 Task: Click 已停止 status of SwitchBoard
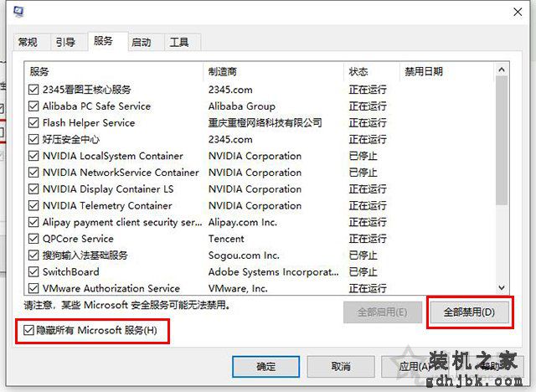pos(363,271)
